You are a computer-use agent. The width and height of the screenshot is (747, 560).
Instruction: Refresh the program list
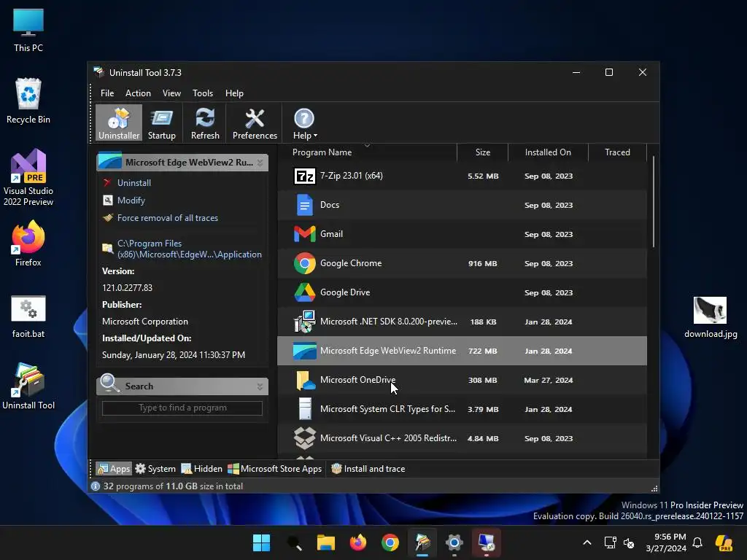(205, 122)
